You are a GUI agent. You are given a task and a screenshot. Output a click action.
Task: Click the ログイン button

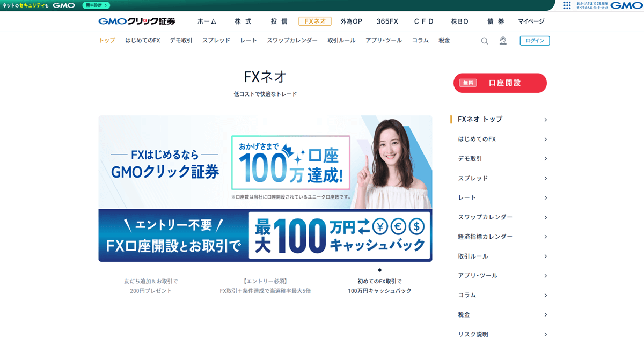point(535,41)
